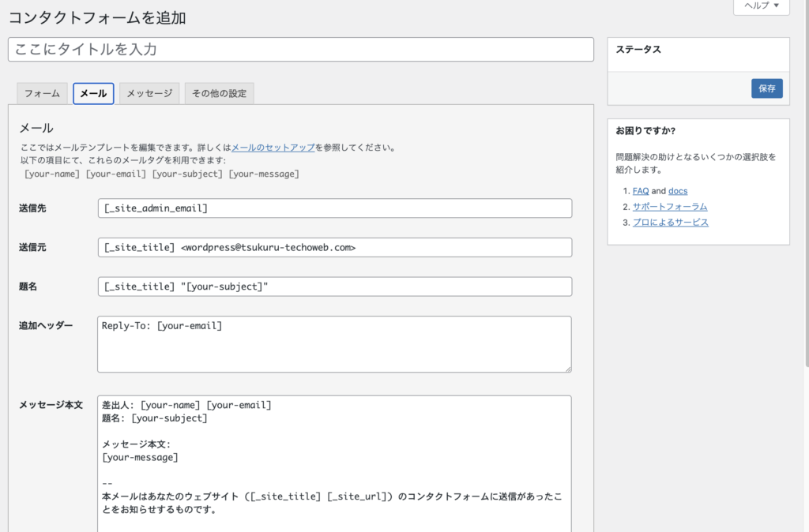The image size is (809, 532).
Task: Open the メールのセットアップ link
Action: point(273,147)
